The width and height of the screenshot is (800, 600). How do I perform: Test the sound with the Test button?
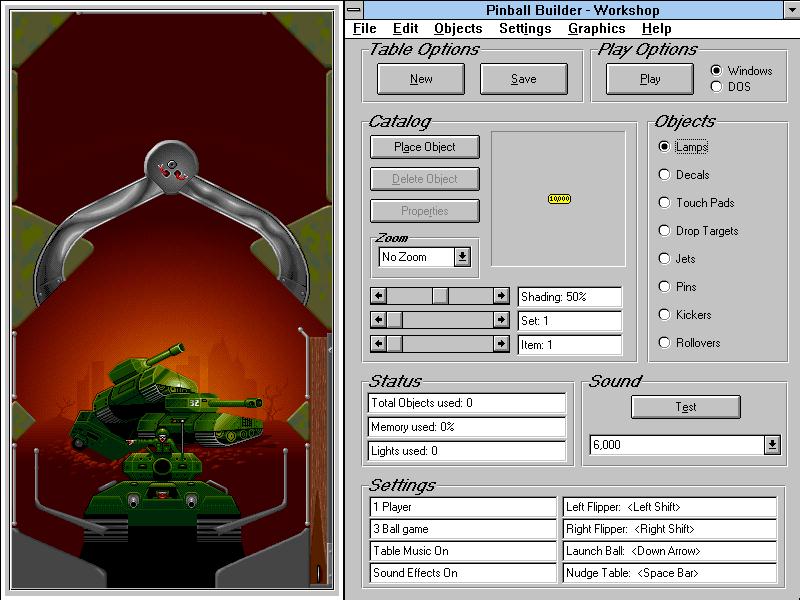coord(686,407)
